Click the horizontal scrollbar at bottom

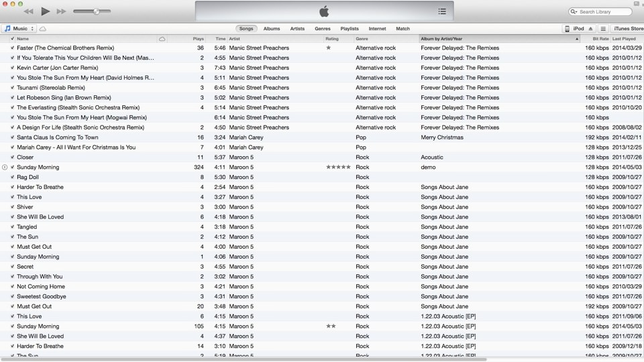click(243, 359)
